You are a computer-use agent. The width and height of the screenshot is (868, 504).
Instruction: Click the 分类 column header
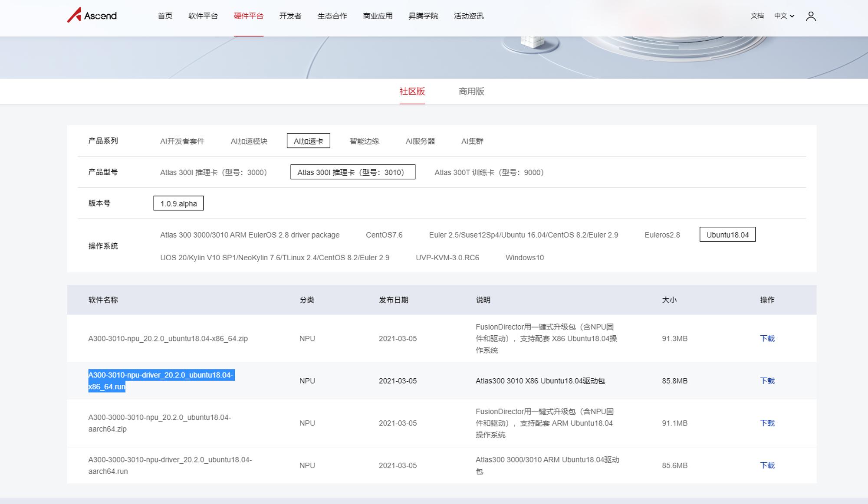tap(307, 300)
